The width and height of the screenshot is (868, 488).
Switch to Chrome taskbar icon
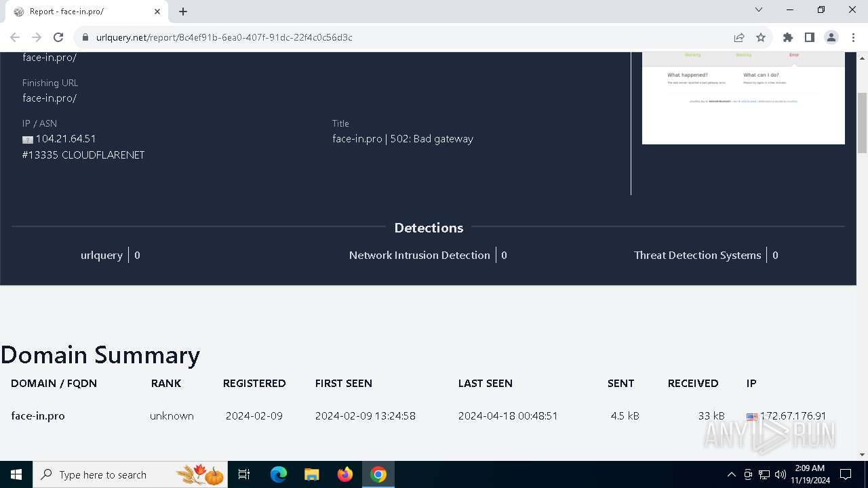pyautogui.click(x=378, y=474)
